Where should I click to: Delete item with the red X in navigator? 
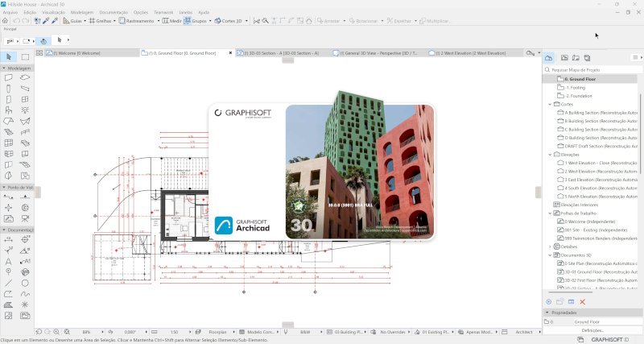[x=582, y=302]
